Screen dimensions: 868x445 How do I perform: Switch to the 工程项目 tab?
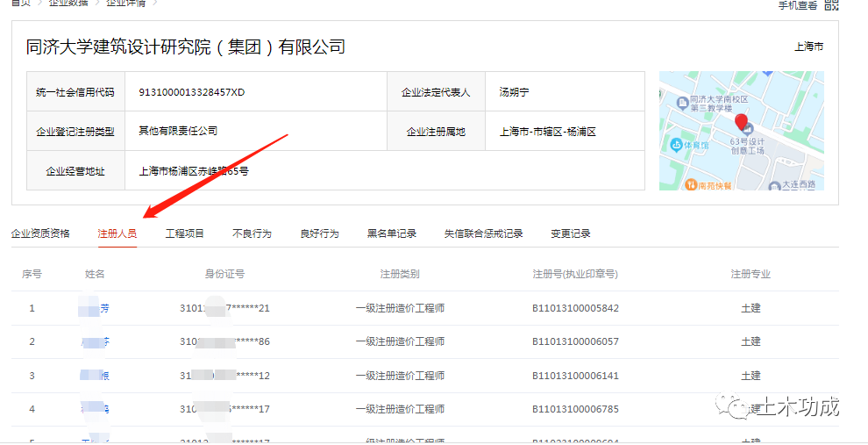click(x=185, y=233)
